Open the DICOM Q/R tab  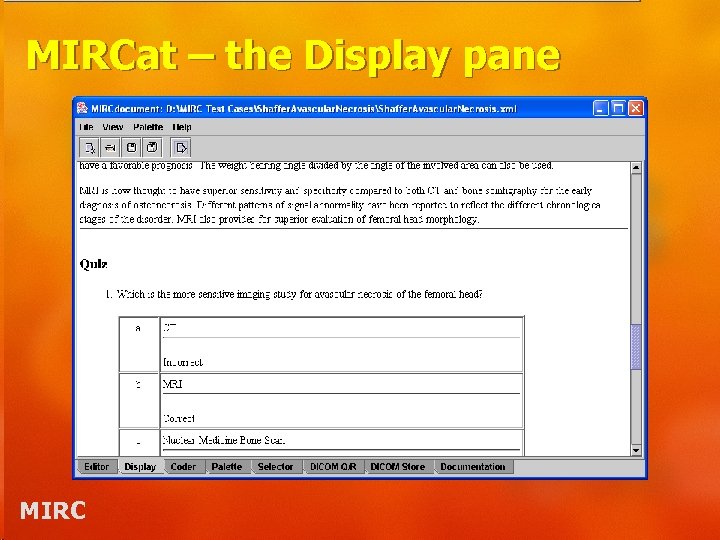[333, 467]
